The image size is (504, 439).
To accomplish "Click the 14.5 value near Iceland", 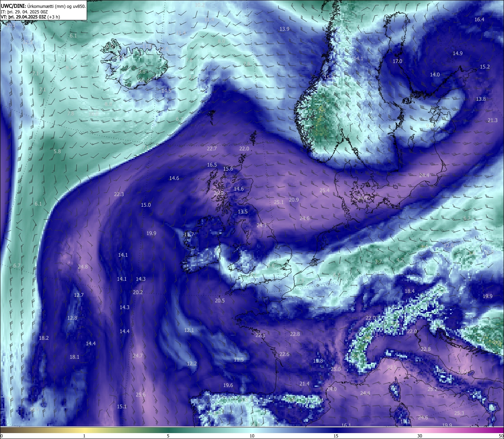I will (x=166, y=90).
